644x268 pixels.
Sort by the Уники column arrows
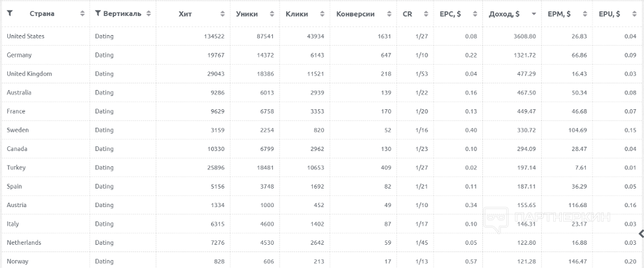click(x=272, y=14)
